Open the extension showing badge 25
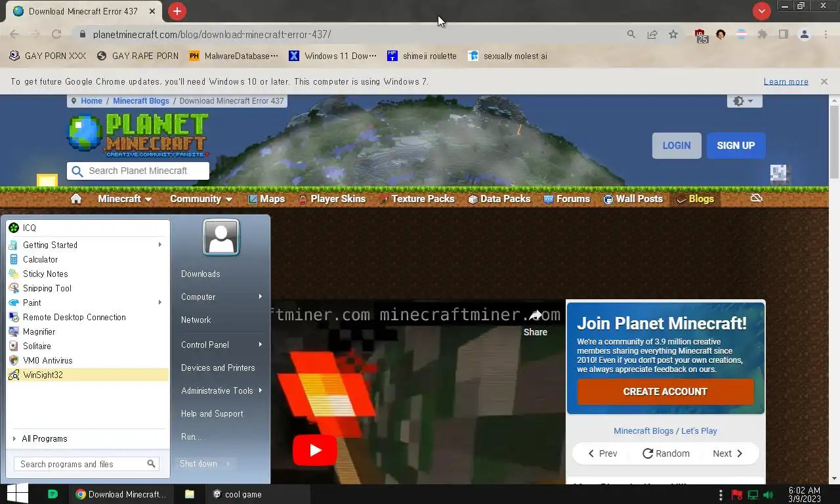 (x=701, y=35)
